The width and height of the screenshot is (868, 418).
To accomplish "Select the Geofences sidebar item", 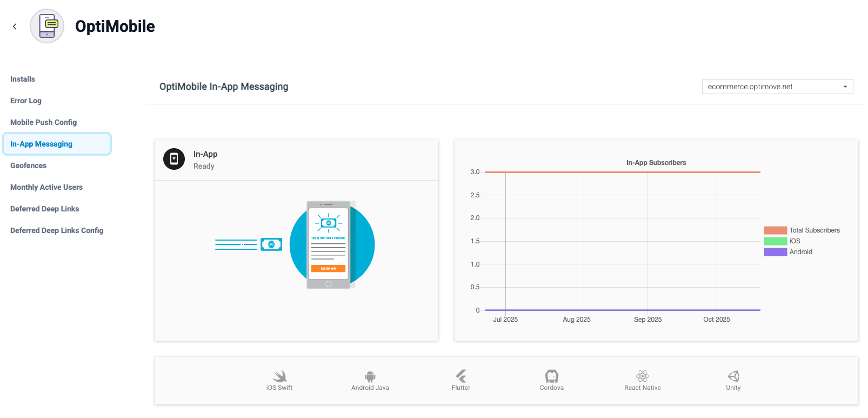I will tap(28, 165).
